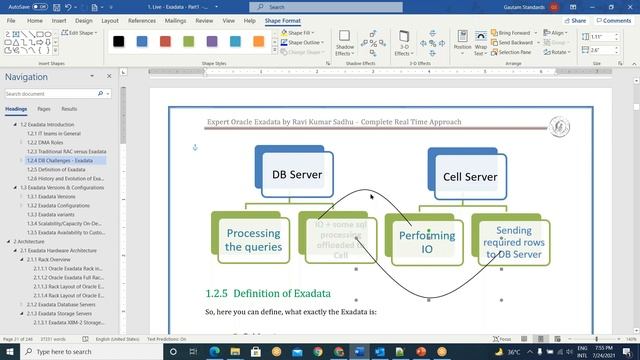
Task: Expand the Shape Styles gallery's More arrow
Action: (x=275, y=51)
